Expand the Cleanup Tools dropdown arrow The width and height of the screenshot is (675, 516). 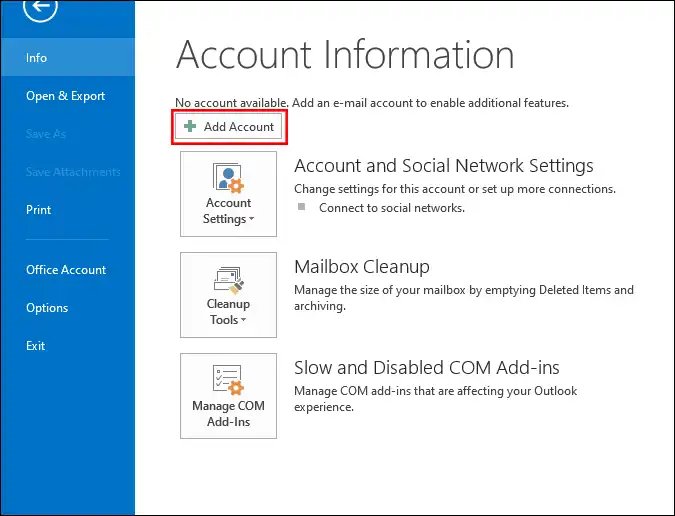pos(243,319)
